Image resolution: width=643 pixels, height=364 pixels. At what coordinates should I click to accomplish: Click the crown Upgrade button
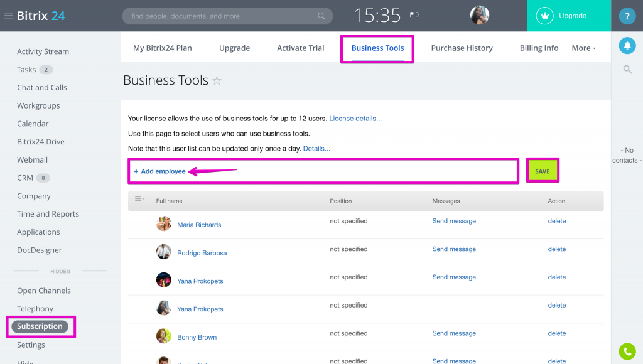[569, 16]
